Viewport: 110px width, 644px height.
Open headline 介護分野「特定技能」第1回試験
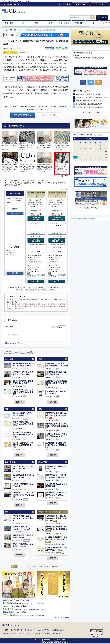(57, 365)
